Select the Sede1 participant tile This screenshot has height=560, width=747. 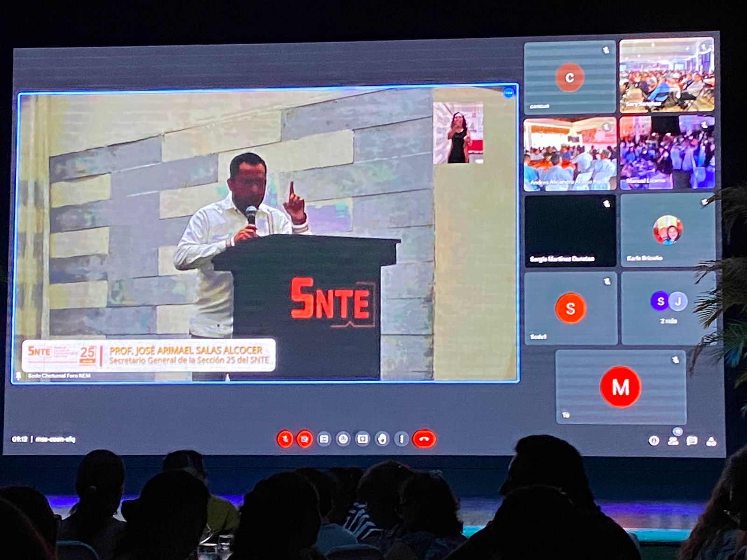pos(571,309)
